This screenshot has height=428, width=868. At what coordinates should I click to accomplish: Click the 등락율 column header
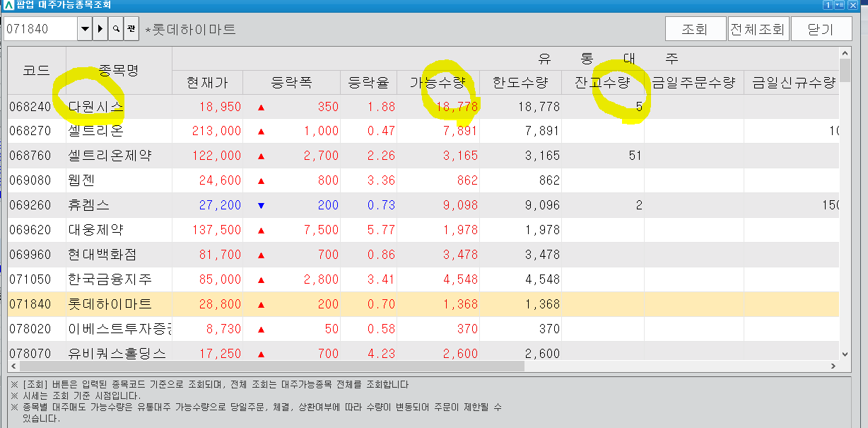pyautogui.click(x=368, y=83)
